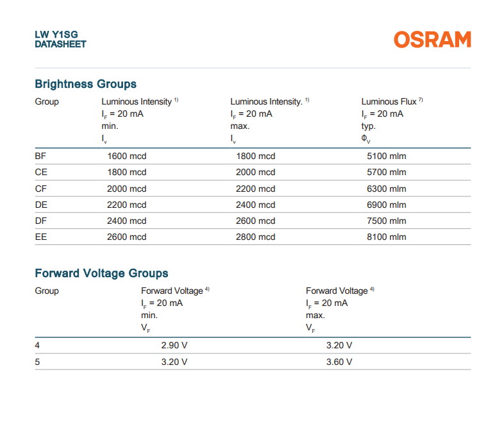
Task: Click max. 2600 mcd in DF row
Action: tap(256, 221)
